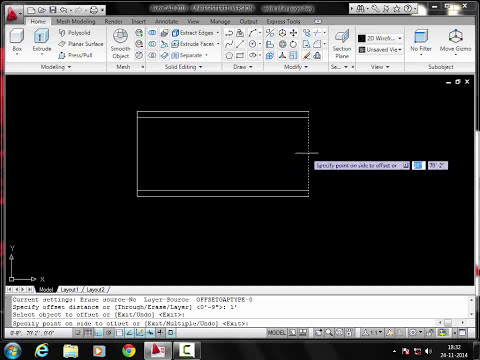
Task: Choose the Move modify tool
Action: click(293, 33)
